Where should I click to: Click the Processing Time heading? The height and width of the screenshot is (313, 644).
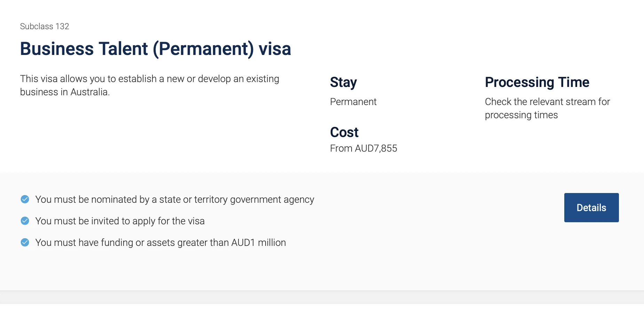click(x=537, y=82)
